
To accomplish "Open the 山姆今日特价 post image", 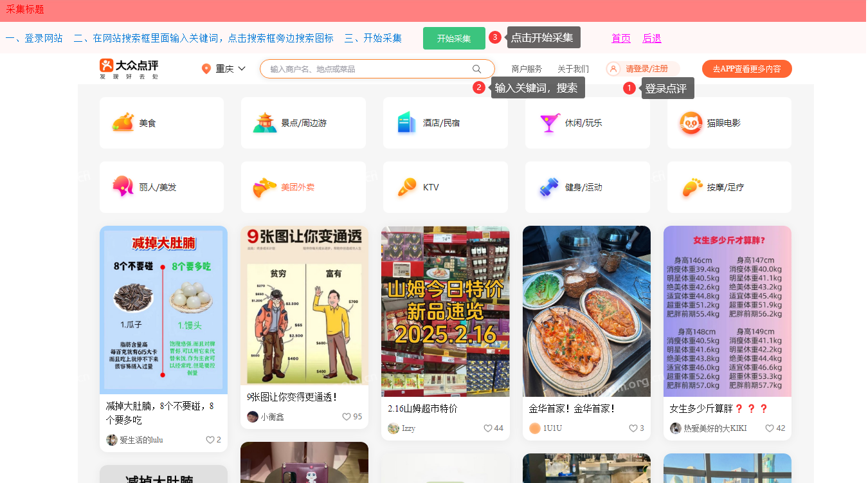I will (446, 311).
